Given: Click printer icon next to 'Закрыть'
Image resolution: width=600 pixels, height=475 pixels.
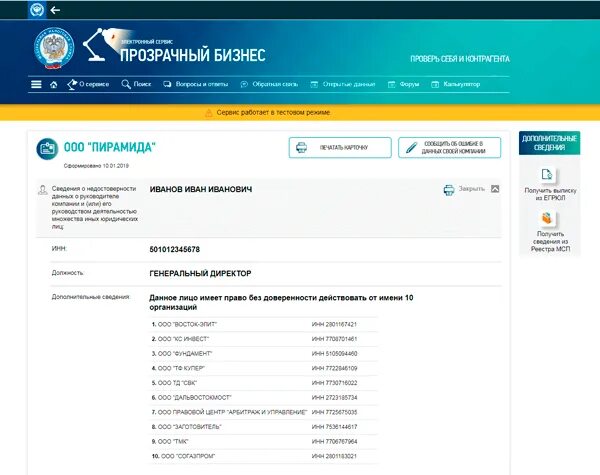Looking at the screenshot, I should (449, 190).
